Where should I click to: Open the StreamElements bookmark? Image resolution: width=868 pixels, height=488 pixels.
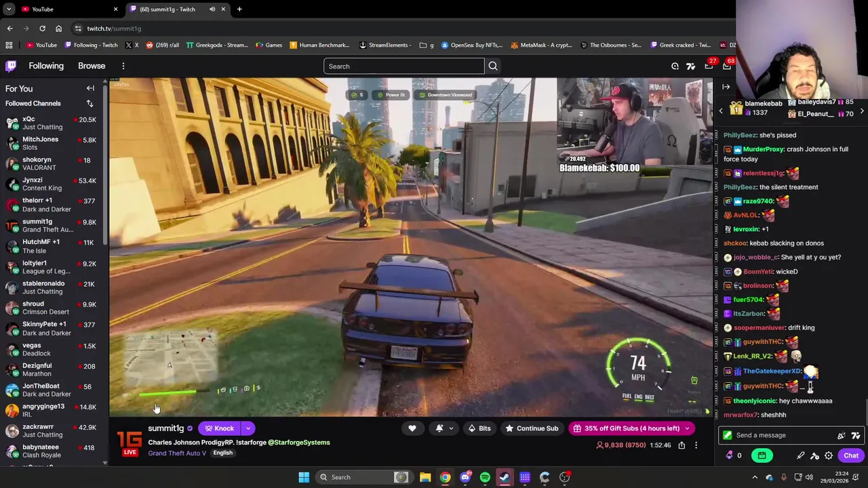coord(385,45)
